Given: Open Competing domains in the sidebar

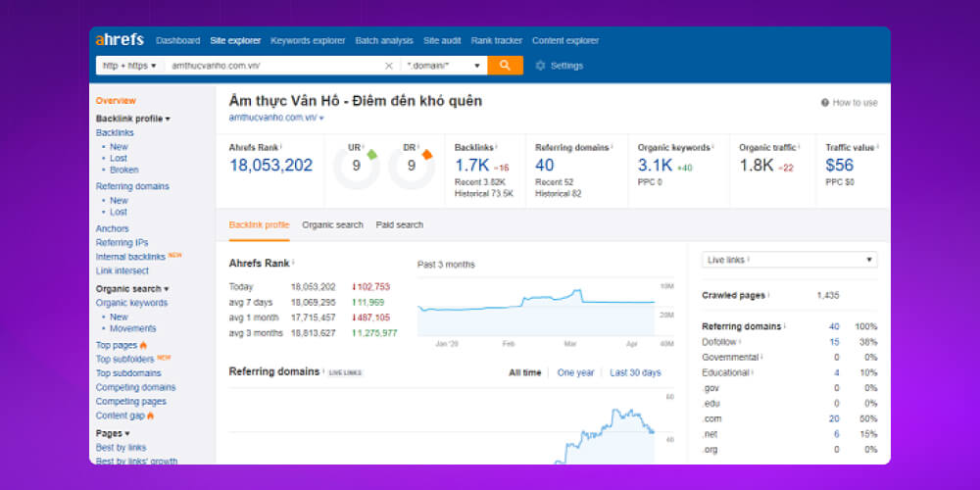Looking at the screenshot, I should click(x=135, y=387).
